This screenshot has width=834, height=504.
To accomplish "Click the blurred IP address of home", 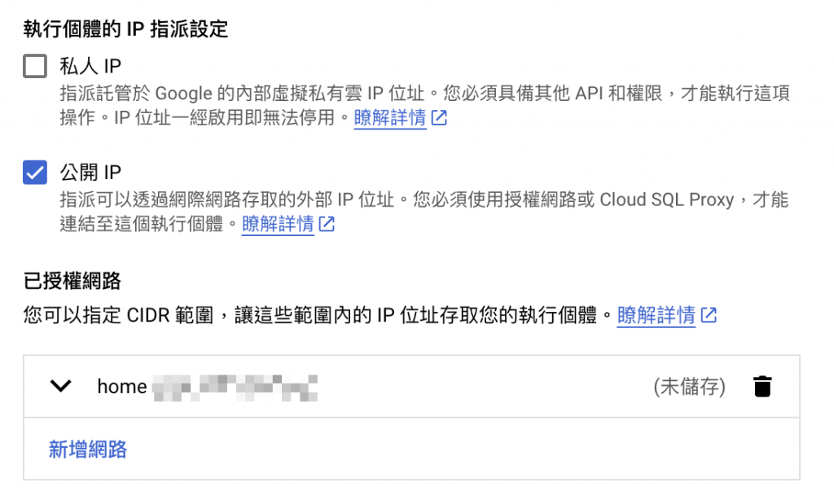I will tap(235, 386).
